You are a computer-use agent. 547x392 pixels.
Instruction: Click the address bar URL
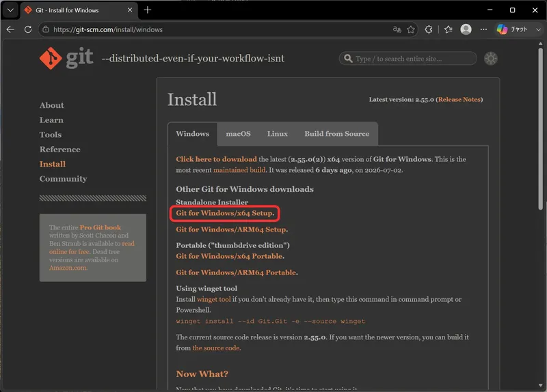coord(108,29)
